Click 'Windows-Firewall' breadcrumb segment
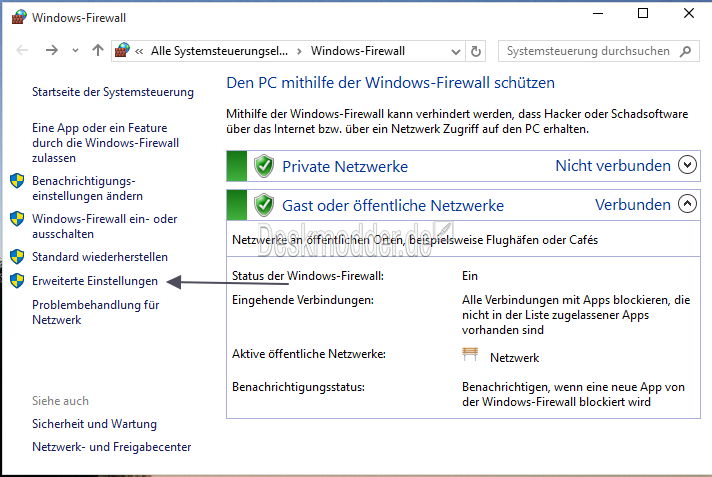Screen dimensions: 712x477 pyautogui.click(x=357, y=51)
